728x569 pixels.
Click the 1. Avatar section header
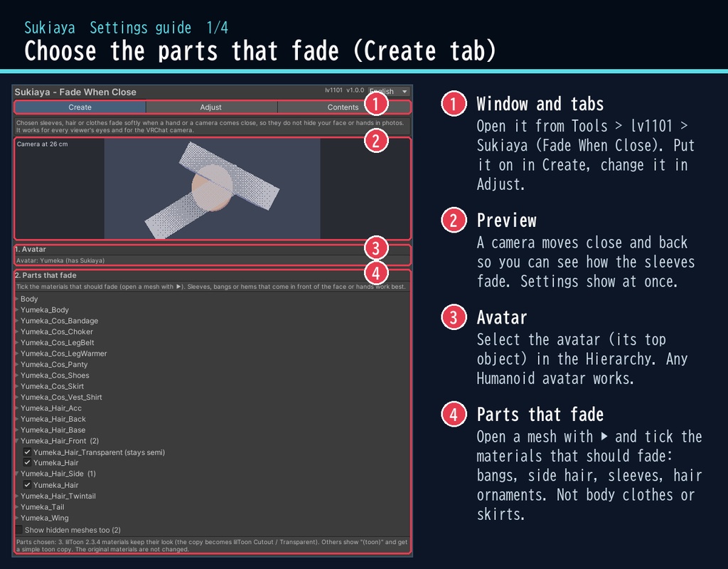30,250
